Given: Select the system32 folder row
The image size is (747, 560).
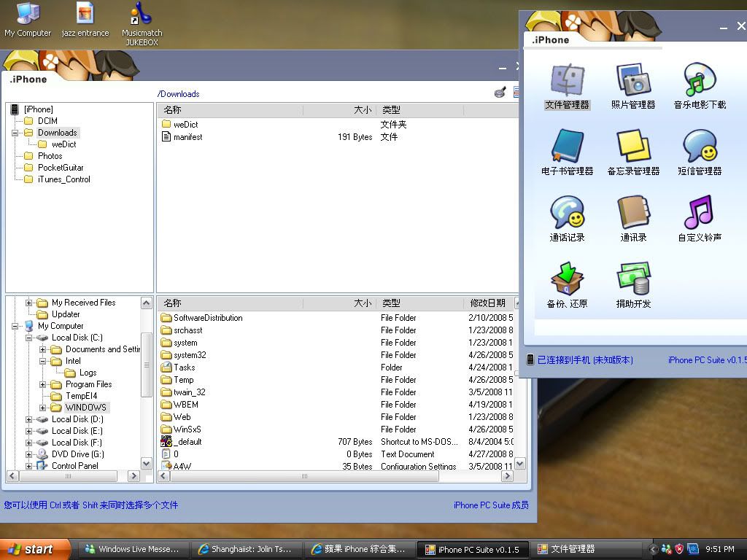Looking at the screenshot, I should tap(337, 355).
